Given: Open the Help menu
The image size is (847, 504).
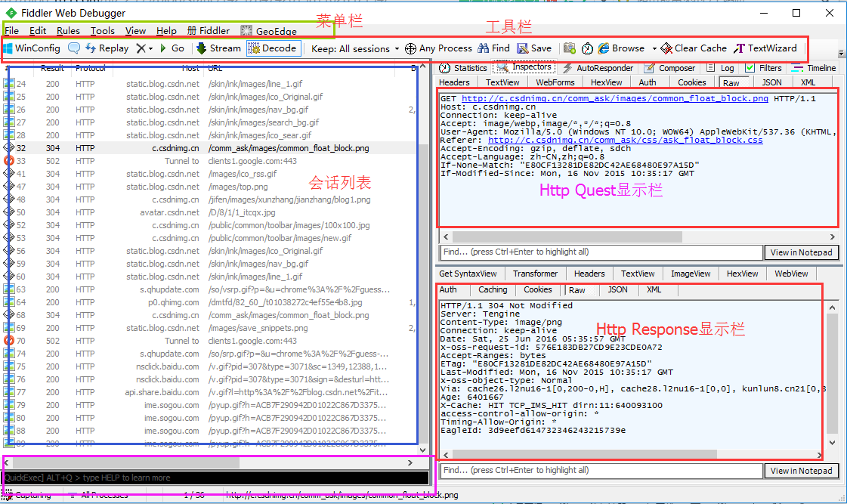Looking at the screenshot, I should click(166, 31).
